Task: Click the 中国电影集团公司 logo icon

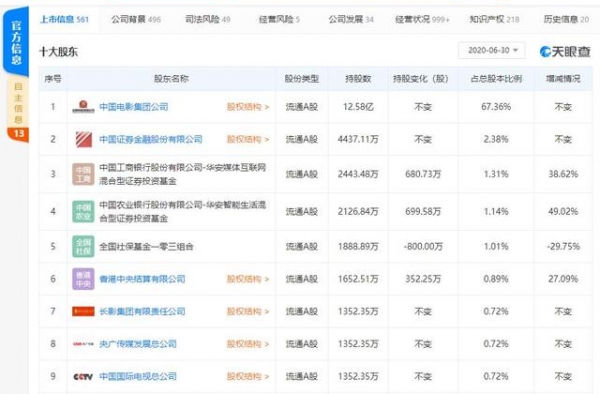Action: tap(83, 107)
